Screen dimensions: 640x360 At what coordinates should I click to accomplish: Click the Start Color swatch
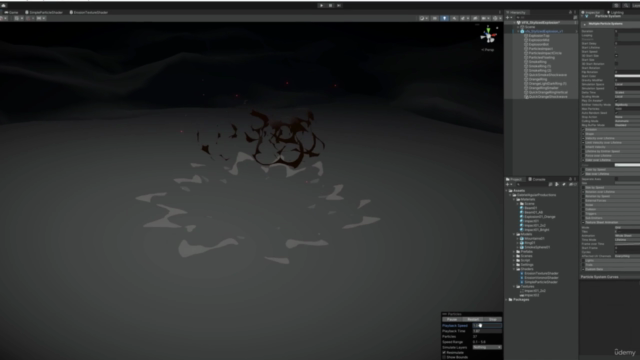click(x=627, y=76)
